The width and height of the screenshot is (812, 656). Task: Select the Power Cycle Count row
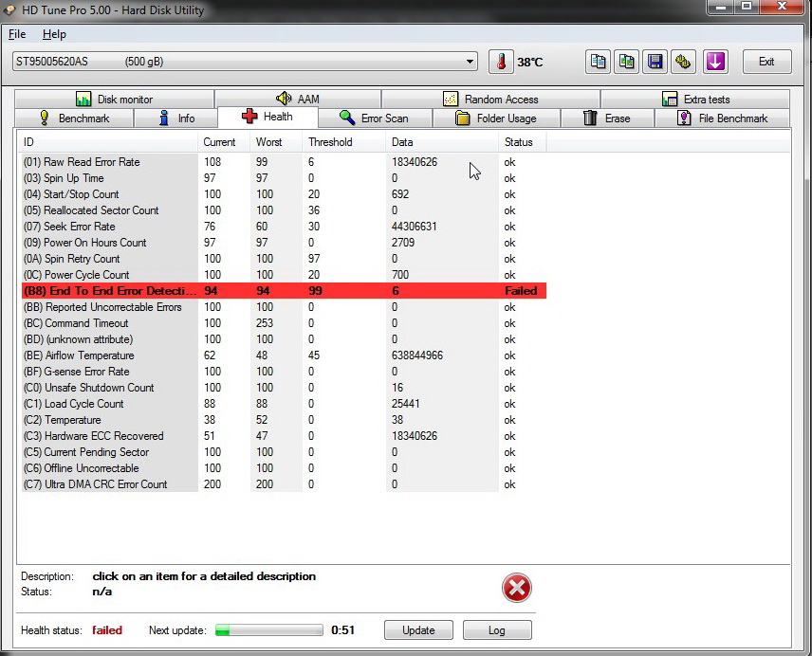click(x=284, y=275)
